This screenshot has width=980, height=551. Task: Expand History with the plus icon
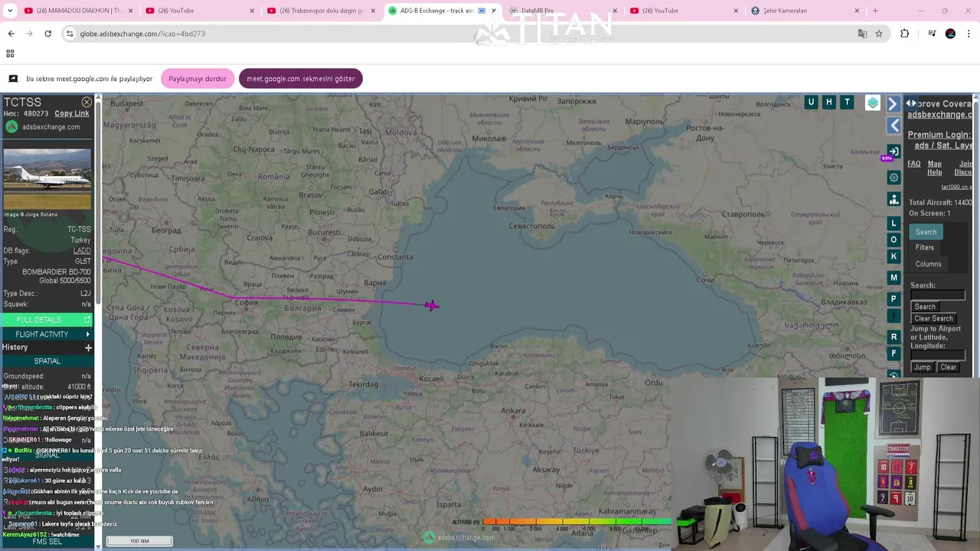pyautogui.click(x=88, y=347)
